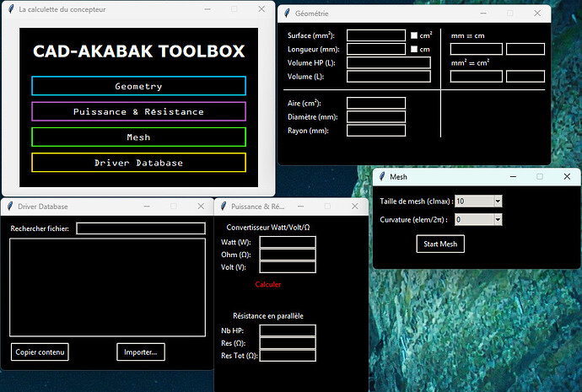Click the red Calculer link
Screen dimensions: 582x392
[268, 284]
